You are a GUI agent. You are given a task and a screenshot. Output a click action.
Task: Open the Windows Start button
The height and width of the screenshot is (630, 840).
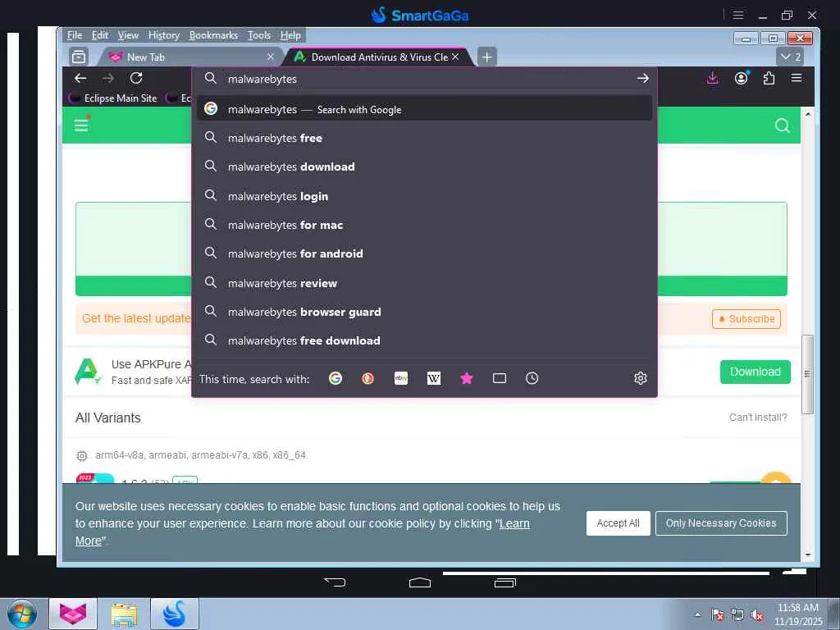coord(21,614)
